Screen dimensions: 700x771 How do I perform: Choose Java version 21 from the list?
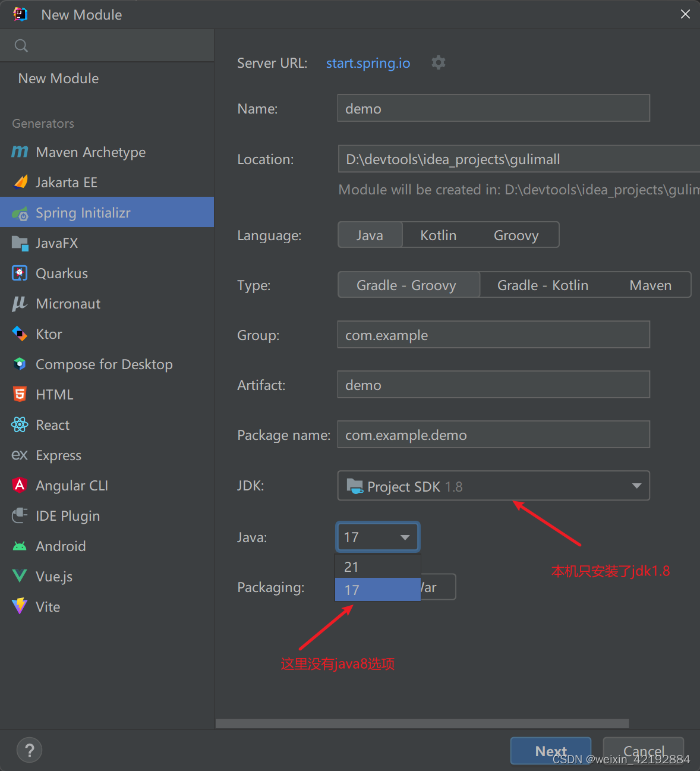351,566
